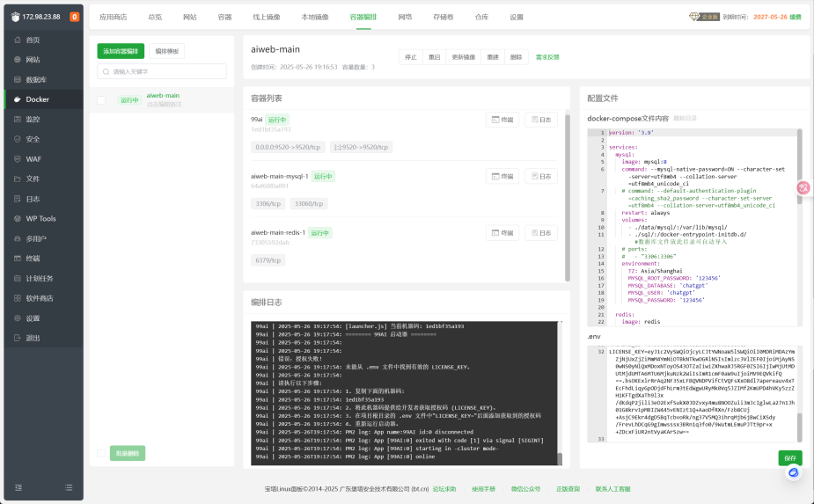Click the pink floating icon beside the editor
The height and width of the screenshot is (504, 814).
[x=803, y=188]
